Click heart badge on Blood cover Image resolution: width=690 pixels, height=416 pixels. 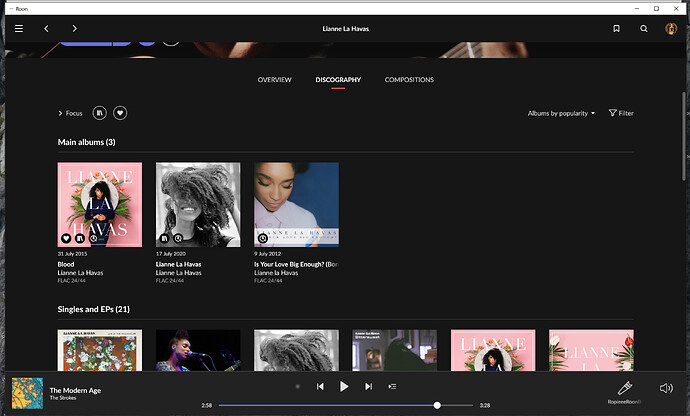point(66,238)
